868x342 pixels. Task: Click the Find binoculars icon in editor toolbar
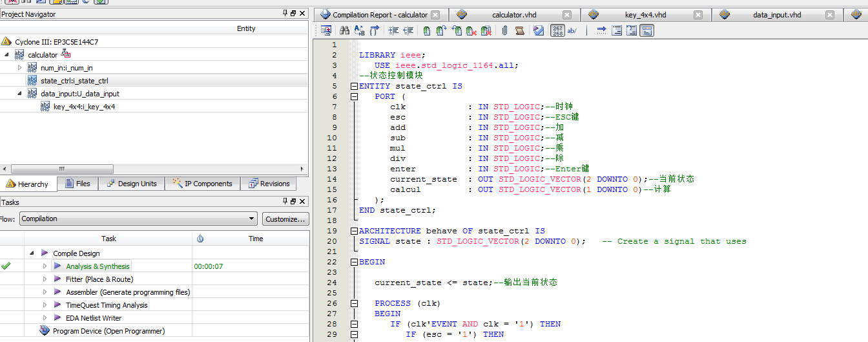pyautogui.click(x=344, y=30)
